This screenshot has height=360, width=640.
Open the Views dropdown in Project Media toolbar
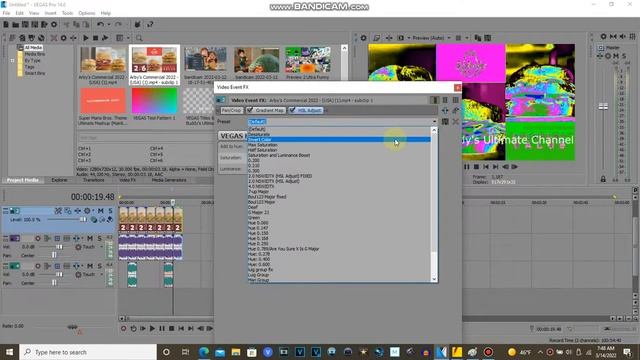(128, 38)
